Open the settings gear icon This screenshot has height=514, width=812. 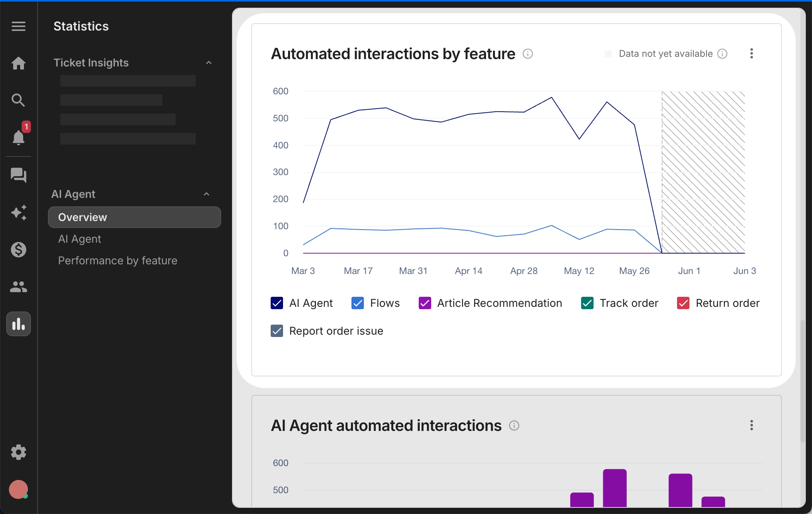[19, 452]
